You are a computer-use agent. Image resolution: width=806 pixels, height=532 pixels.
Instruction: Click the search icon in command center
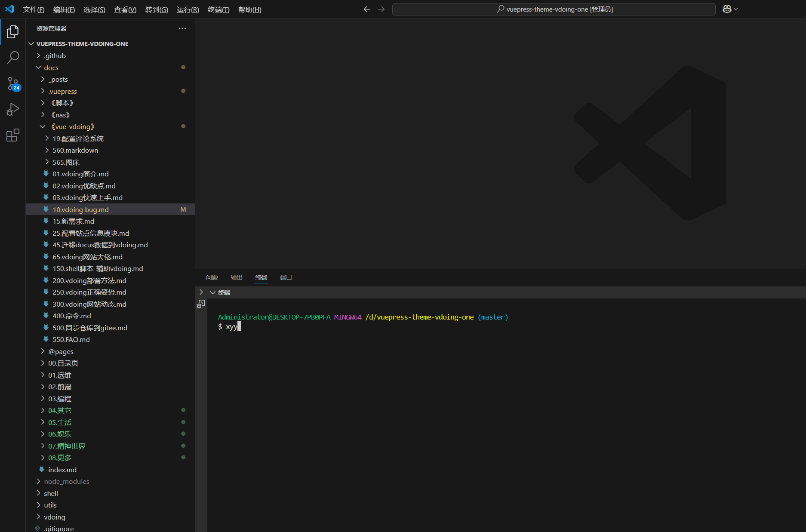[501, 9]
